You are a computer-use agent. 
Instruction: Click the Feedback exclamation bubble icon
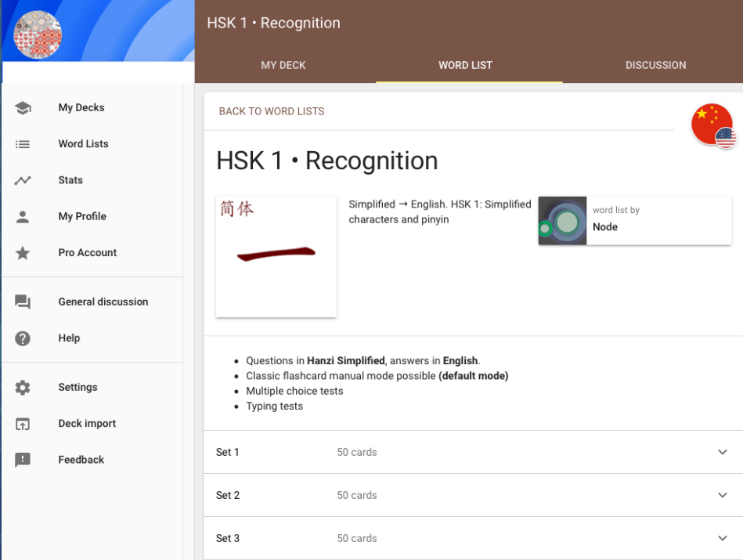[x=23, y=460]
